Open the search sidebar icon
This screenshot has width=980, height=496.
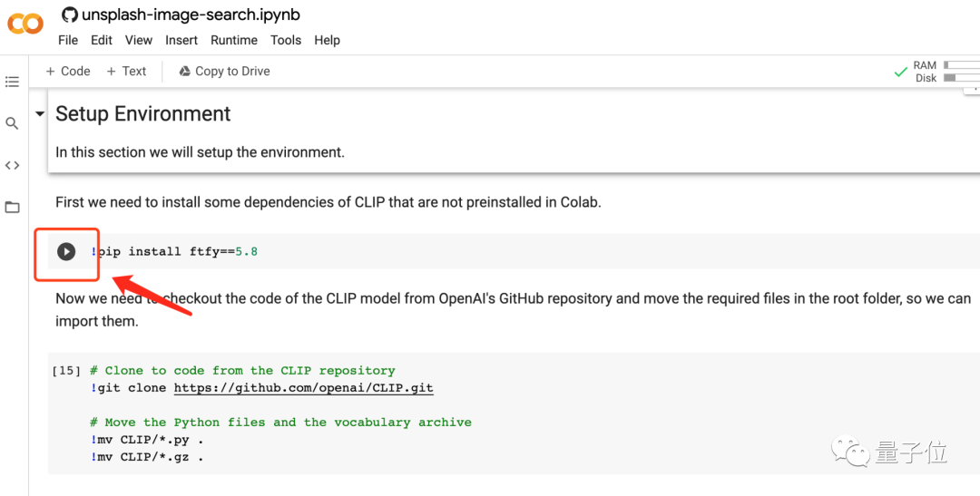(x=12, y=123)
